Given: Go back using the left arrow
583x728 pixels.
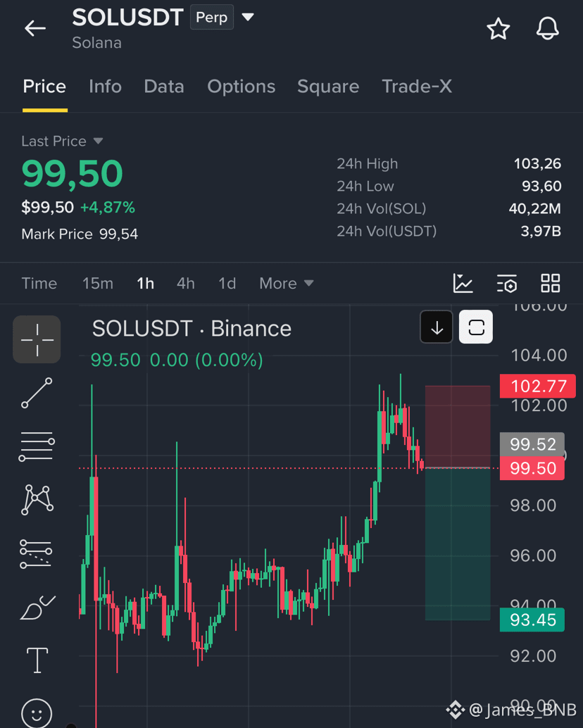Looking at the screenshot, I should (x=35, y=28).
